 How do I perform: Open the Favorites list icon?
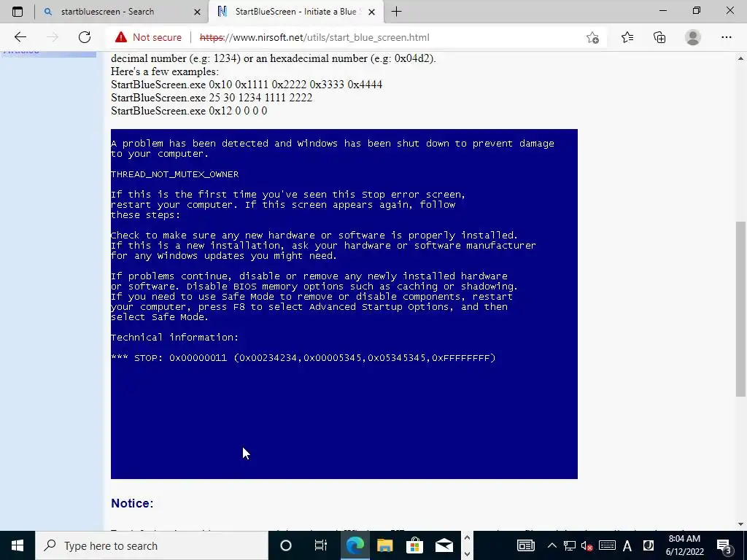point(627,37)
